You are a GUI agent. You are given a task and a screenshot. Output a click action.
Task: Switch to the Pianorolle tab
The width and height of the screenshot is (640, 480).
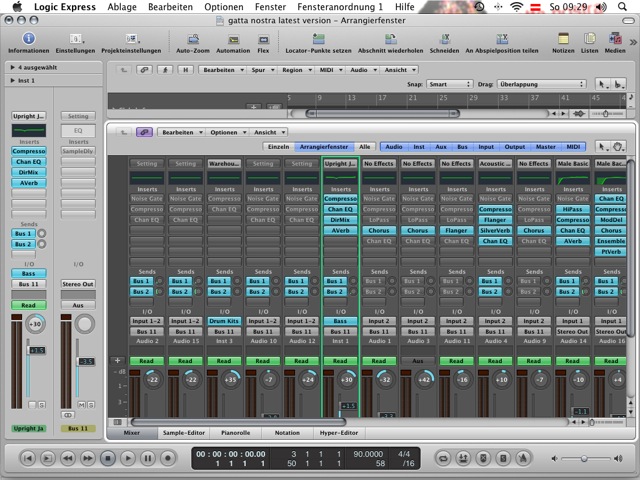coord(236,433)
